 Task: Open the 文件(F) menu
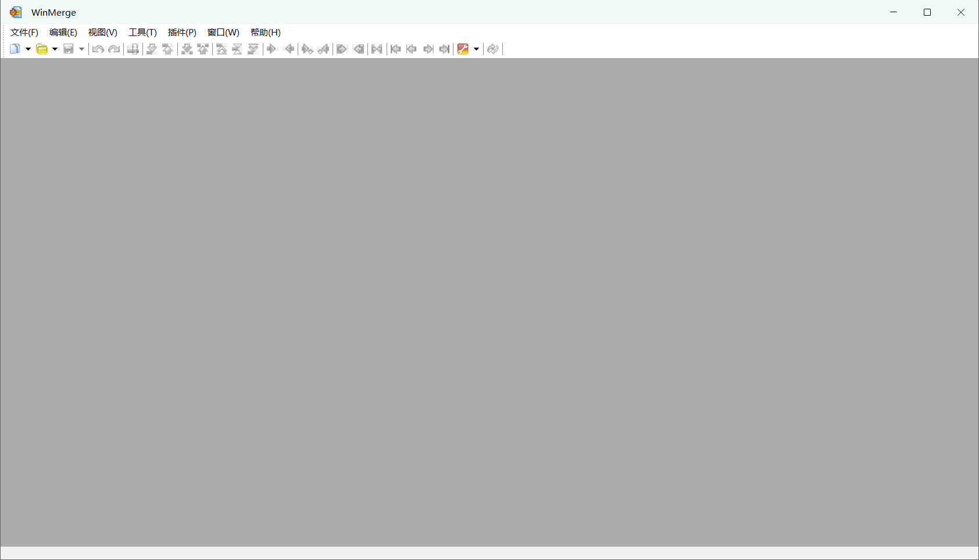click(24, 33)
